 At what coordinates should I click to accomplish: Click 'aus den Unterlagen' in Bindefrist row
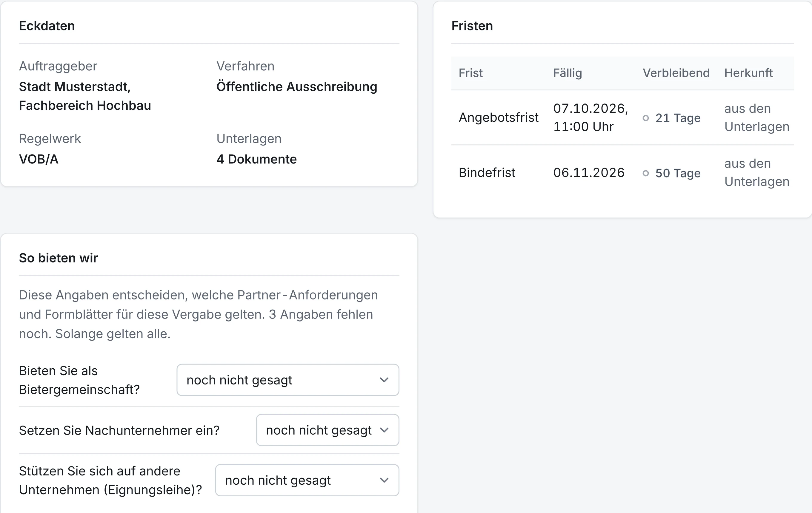pyautogui.click(x=757, y=172)
